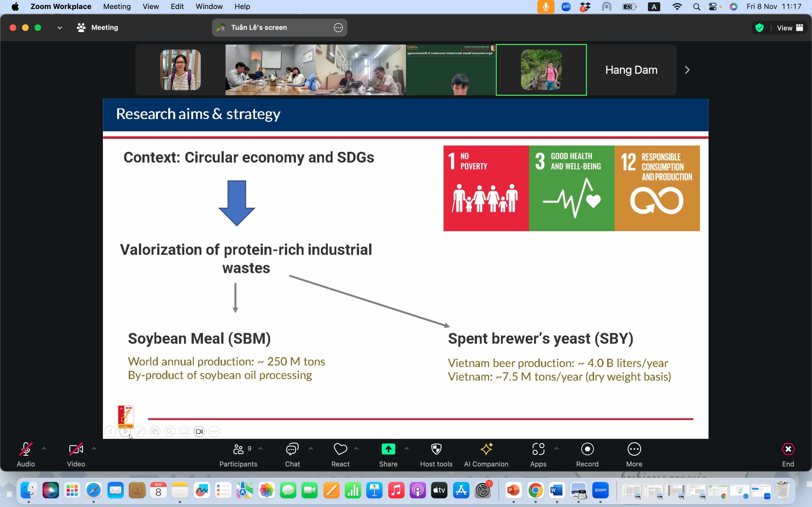Open Host tools shield
The height and width of the screenshot is (507, 812).
(436, 449)
